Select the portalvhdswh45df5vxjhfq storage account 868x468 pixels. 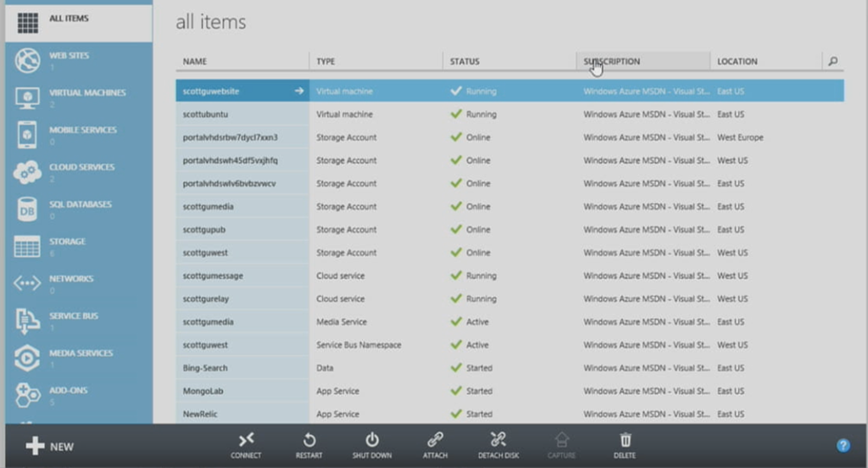[231, 160]
